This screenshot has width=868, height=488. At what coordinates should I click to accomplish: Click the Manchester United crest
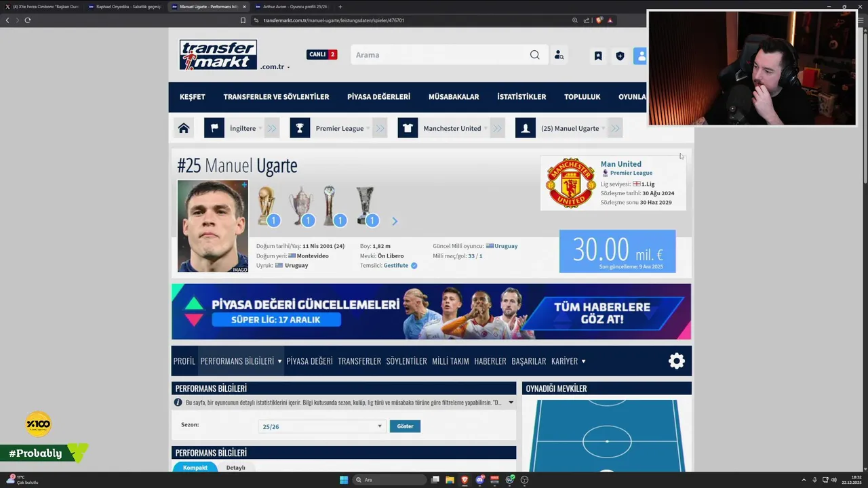[x=570, y=183]
